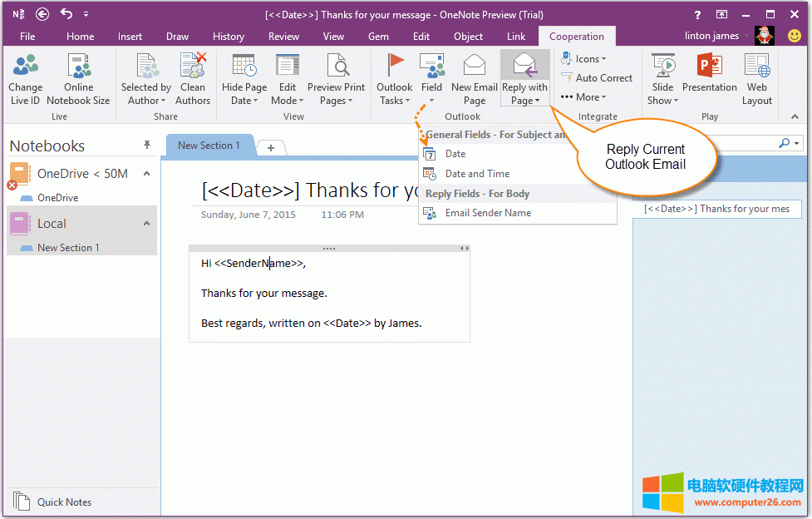The width and height of the screenshot is (812, 519).
Task: Collapse the Local notebook
Action: point(146,223)
